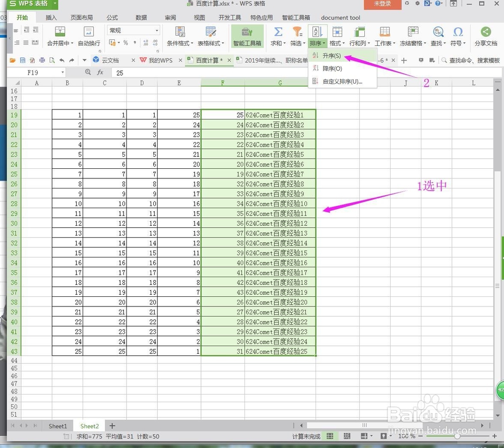
Task: Toggle page break view icon in status bar
Action: [347, 436]
